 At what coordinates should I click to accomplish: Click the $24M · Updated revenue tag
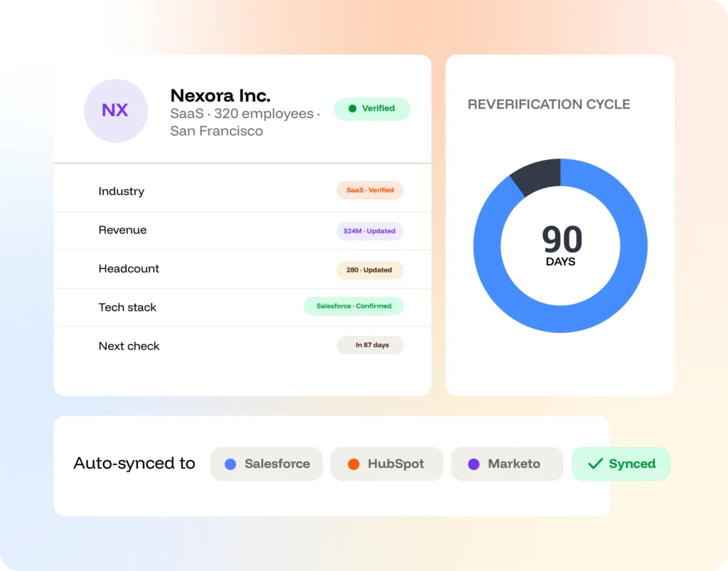pyautogui.click(x=370, y=230)
